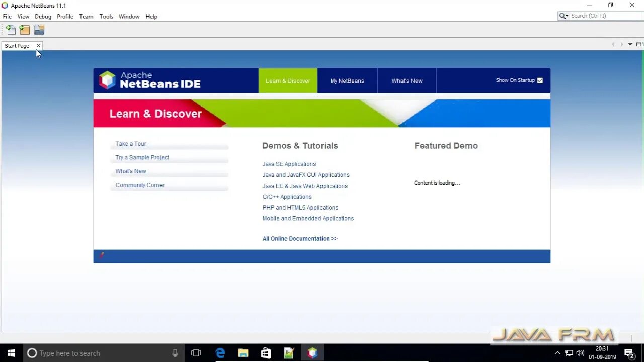
Task: Click the Type here to search box
Action: 103,353
